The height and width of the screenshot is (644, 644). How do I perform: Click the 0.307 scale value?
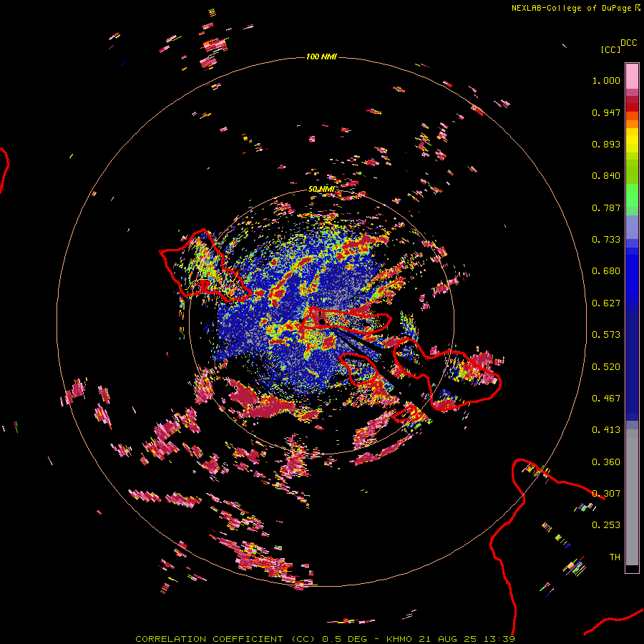(x=606, y=494)
